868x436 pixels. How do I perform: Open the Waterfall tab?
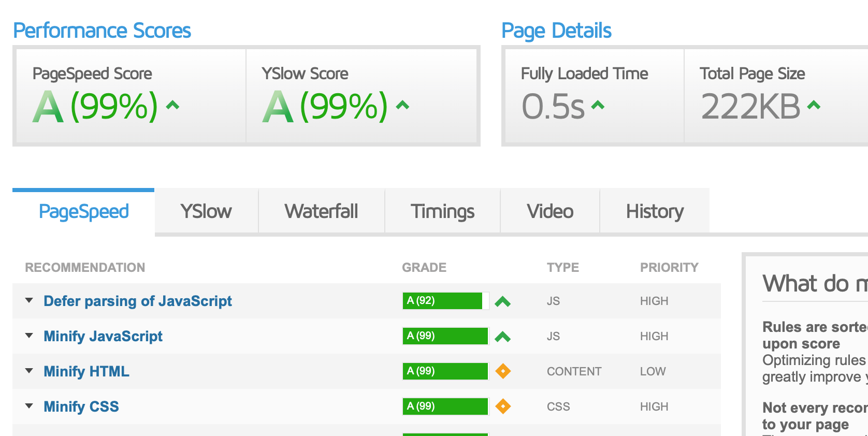[321, 211]
